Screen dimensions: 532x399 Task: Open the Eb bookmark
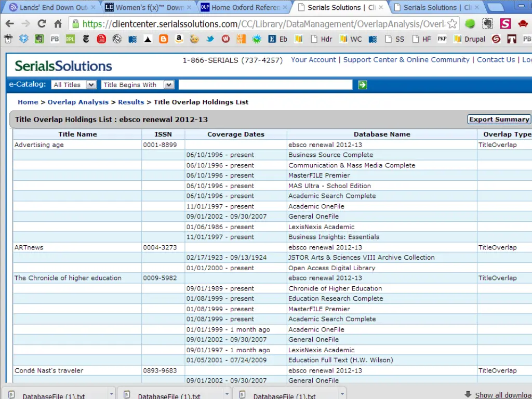[277, 39]
